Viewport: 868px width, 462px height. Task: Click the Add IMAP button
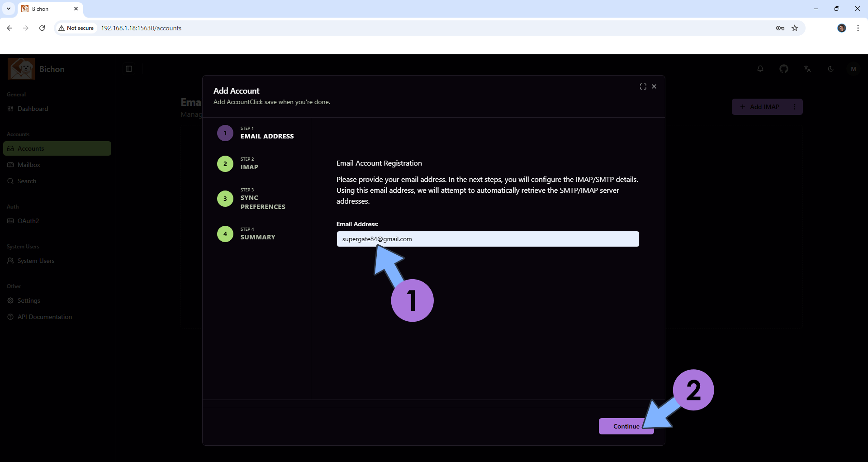click(x=759, y=107)
